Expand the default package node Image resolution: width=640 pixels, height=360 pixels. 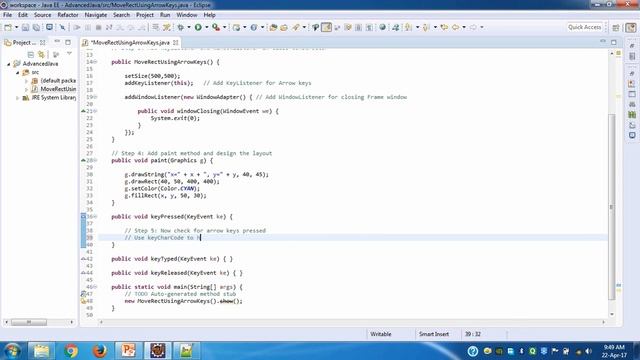click(x=27, y=81)
